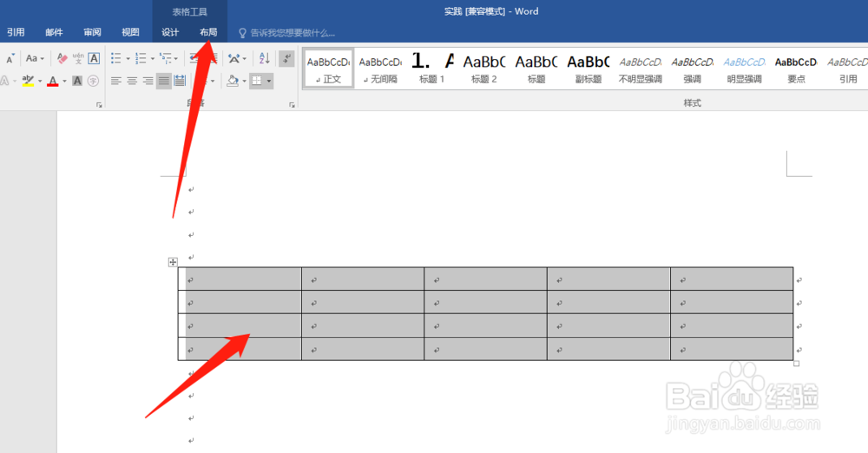Apply the 要点 (Strong) style
This screenshot has height=453, width=868.
(796, 69)
